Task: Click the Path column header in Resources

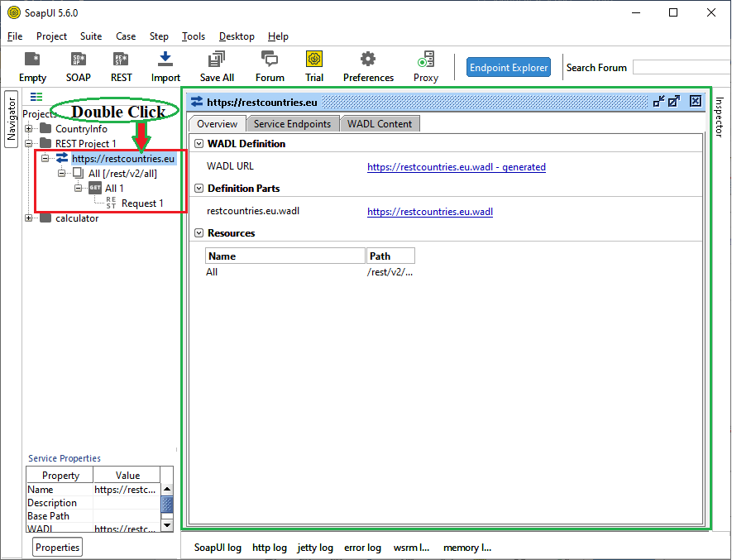Action: point(390,256)
